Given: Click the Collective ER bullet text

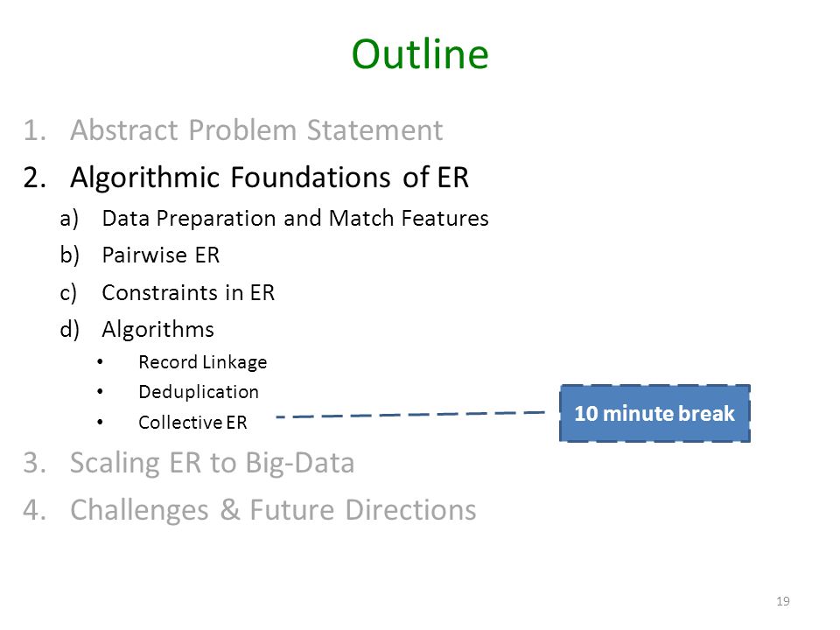Looking at the screenshot, I should [192, 423].
